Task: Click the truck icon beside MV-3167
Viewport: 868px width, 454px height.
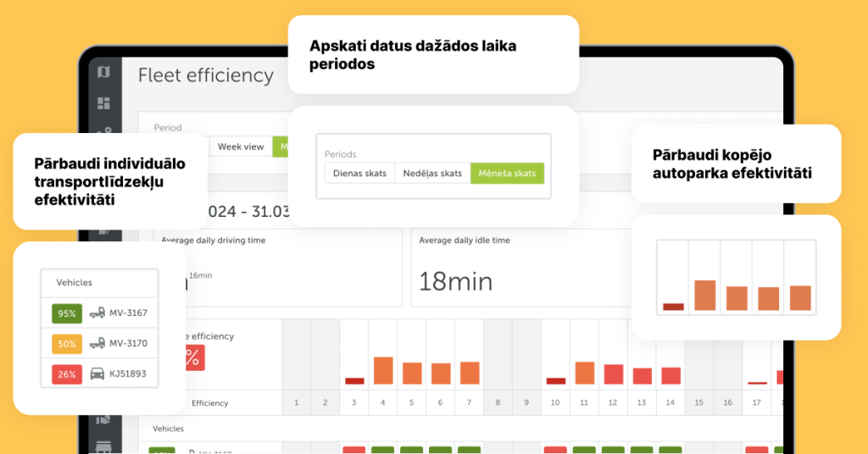Action: [97, 313]
